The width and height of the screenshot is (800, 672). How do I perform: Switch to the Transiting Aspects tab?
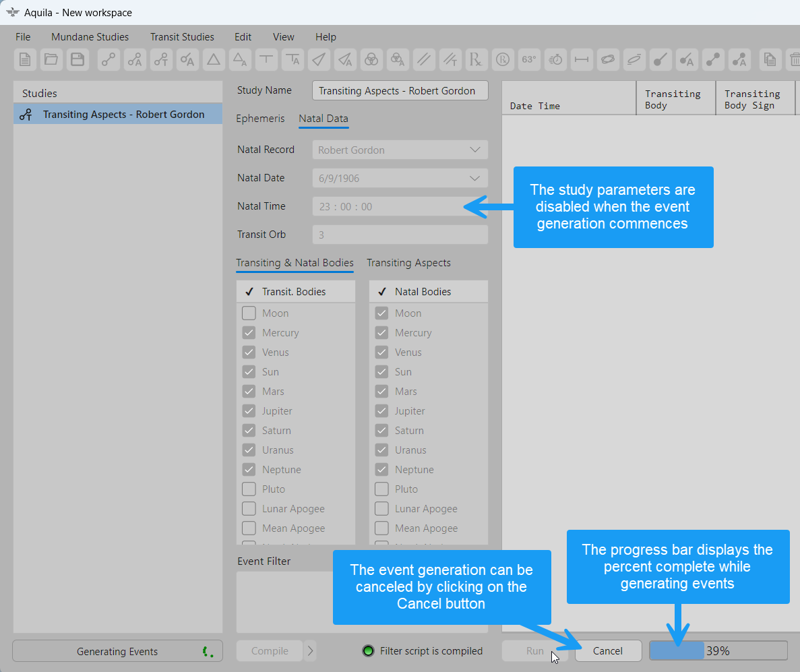tap(408, 263)
